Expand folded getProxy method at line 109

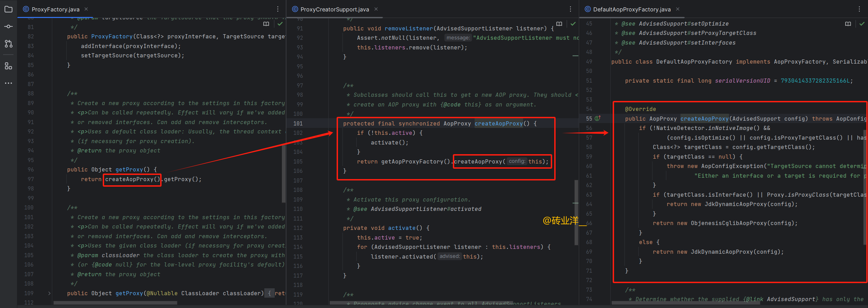pos(49,293)
